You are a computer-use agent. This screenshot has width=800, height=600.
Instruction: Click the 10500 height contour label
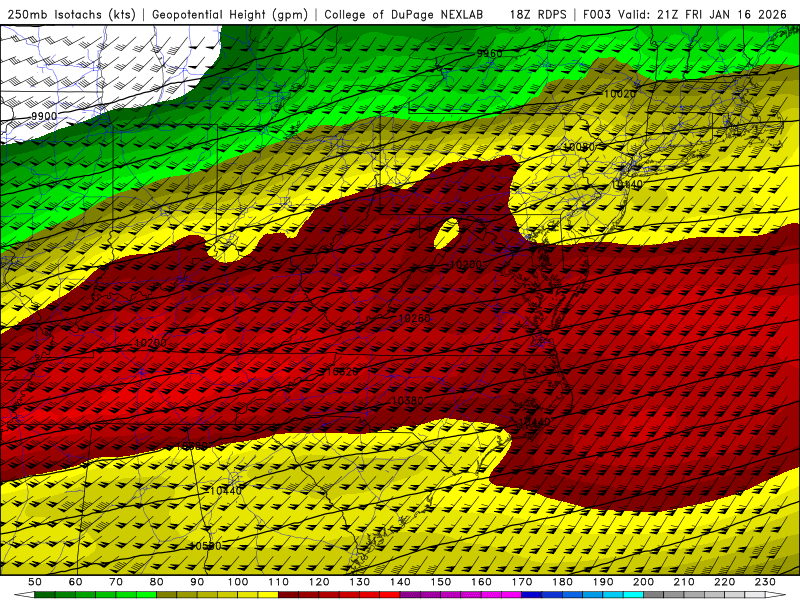tap(206, 546)
